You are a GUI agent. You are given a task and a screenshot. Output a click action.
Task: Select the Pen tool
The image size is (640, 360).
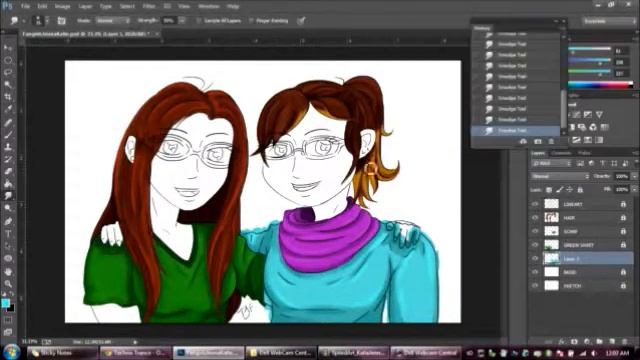click(8, 221)
